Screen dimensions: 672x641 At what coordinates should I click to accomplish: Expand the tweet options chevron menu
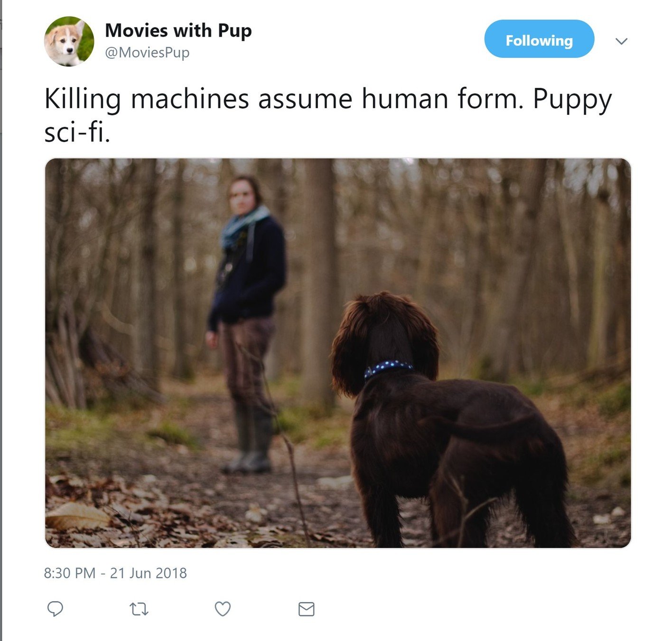coord(621,41)
